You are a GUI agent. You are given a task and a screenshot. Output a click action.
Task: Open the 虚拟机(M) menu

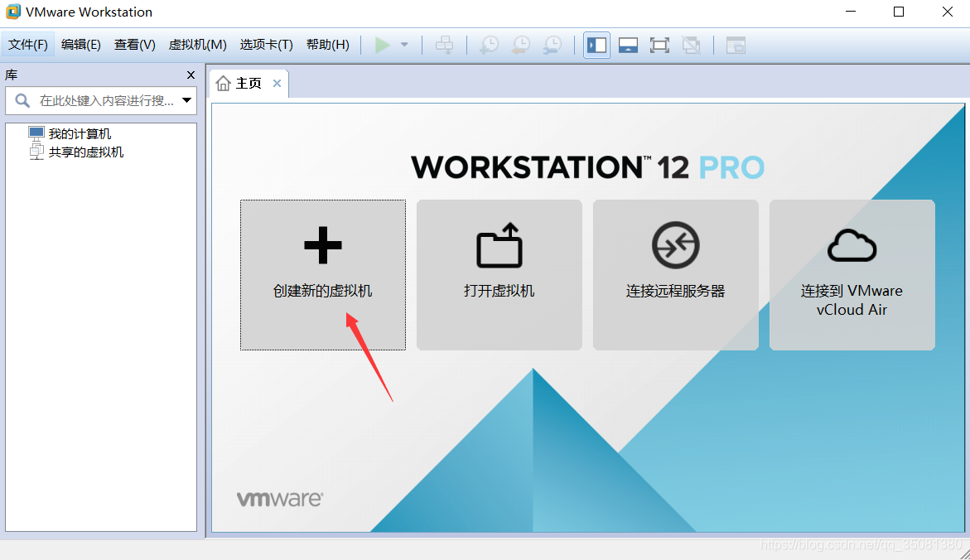[x=197, y=45]
